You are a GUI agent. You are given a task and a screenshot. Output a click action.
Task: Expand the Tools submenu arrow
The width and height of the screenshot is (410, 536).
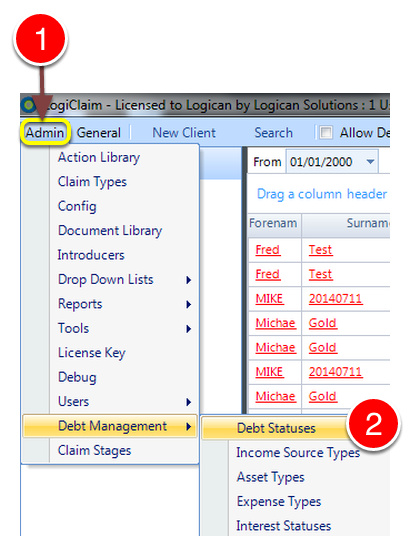[188, 329]
